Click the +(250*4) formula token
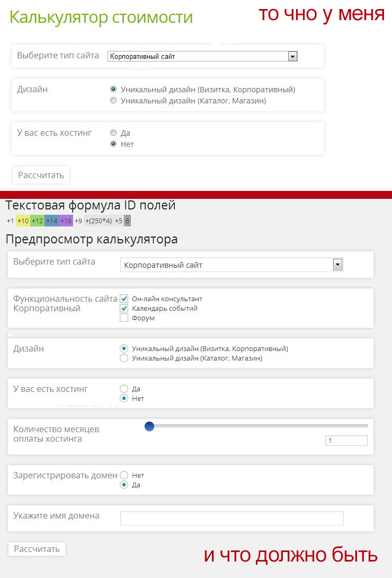This screenshot has width=392, height=578. coord(99,221)
